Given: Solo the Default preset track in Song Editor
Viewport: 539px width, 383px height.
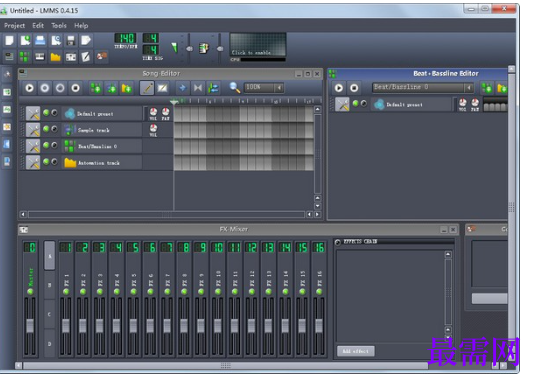Looking at the screenshot, I should 54,112.
